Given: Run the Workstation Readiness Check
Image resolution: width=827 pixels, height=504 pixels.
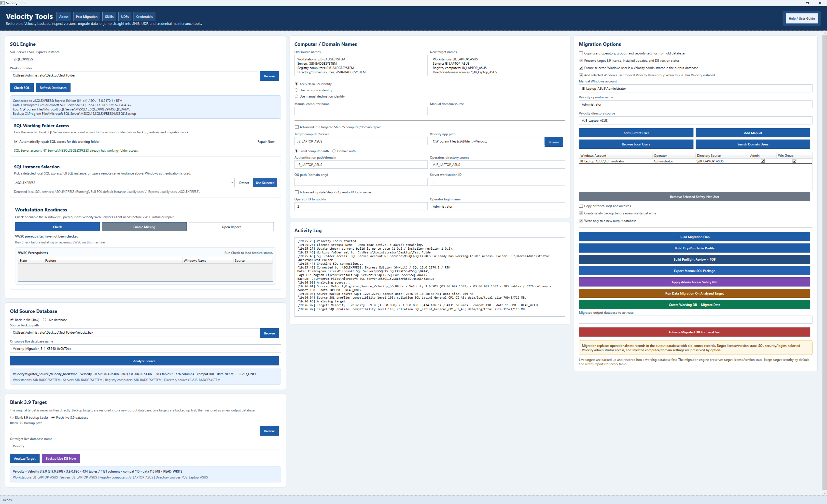Looking at the screenshot, I should pos(57,227).
